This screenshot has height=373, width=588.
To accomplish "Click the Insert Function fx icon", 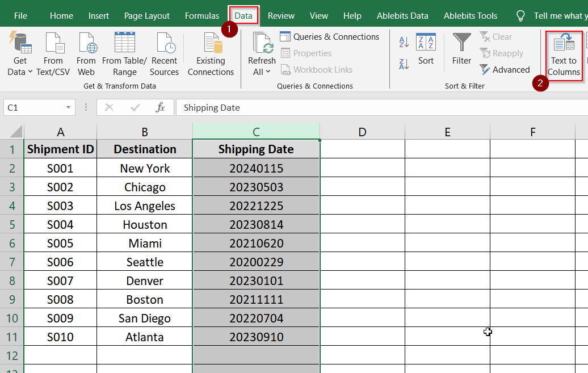I will pos(160,108).
